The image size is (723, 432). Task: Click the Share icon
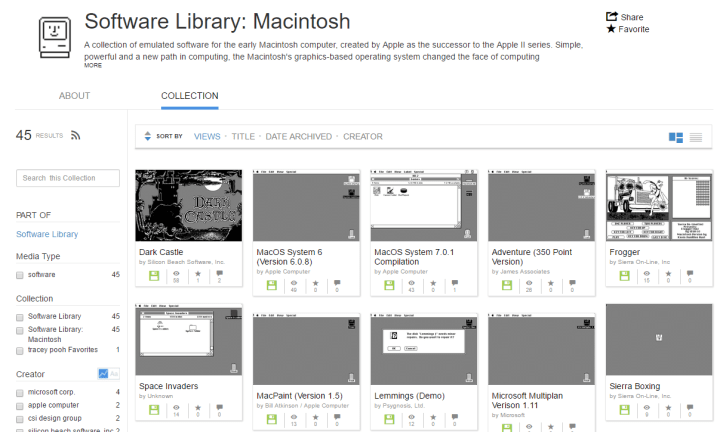pos(611,17)
